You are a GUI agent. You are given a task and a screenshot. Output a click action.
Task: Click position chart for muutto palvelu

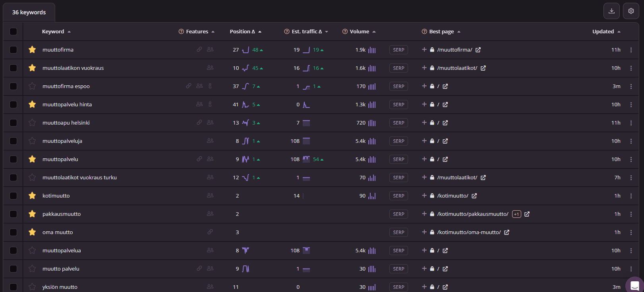coord(246,269)
